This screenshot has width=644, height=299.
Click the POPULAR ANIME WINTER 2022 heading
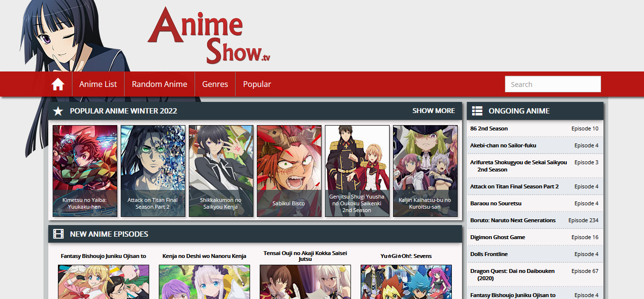click(x=124, y=111)
